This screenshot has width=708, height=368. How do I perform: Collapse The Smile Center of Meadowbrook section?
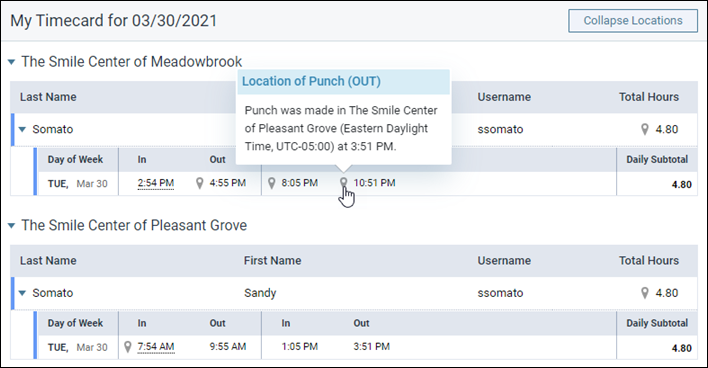click(12, 62)
